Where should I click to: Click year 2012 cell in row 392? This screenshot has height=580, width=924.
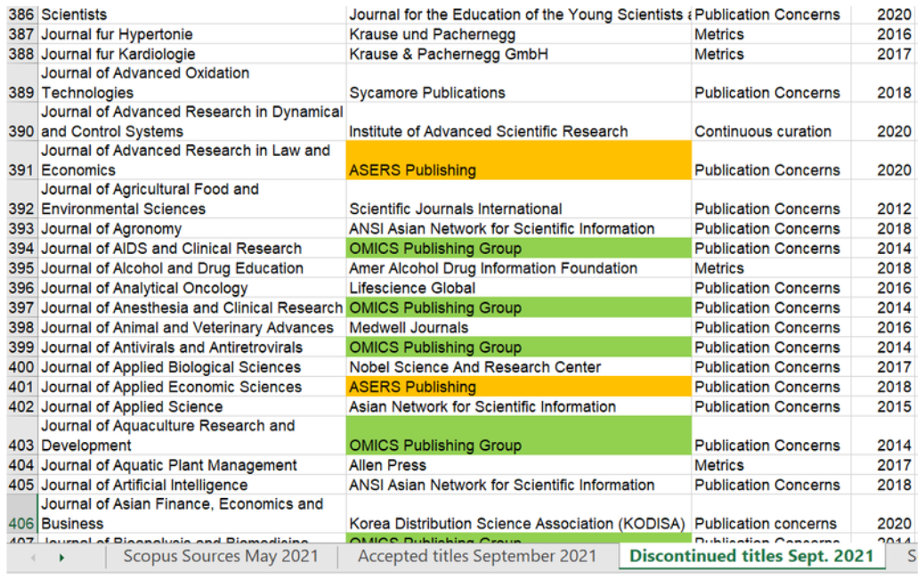click(884, 199)
